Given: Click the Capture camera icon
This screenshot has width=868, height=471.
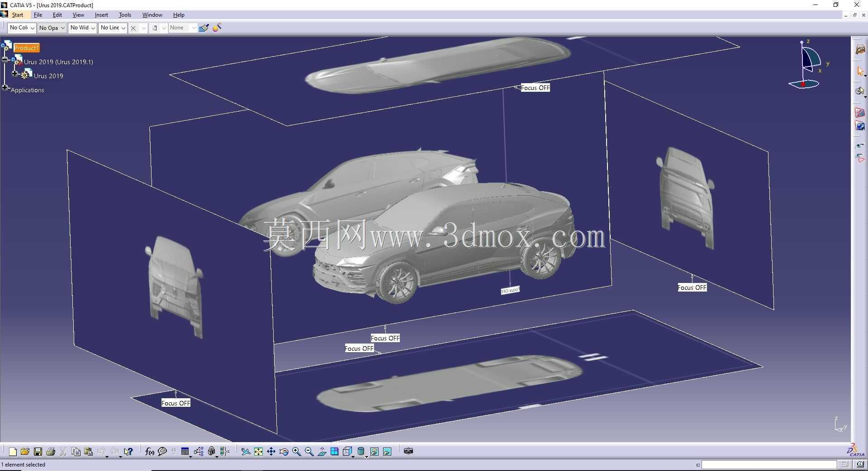Looking at the screenshot, I should pyautogui.click(x=408, y=451).
